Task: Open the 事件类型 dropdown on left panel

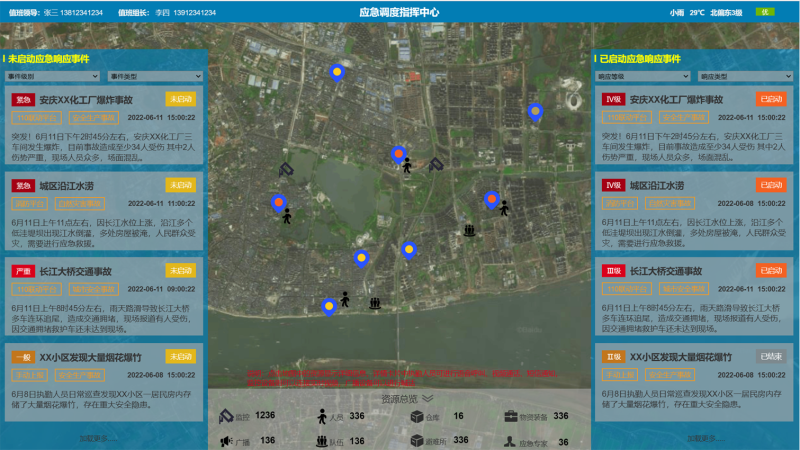Action: coord(155,76)
